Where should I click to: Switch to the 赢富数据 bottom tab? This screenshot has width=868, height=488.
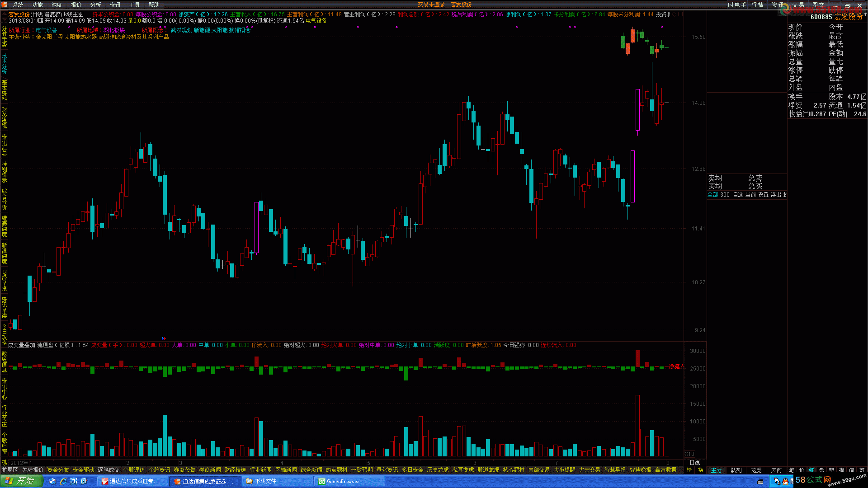point(666,470)
